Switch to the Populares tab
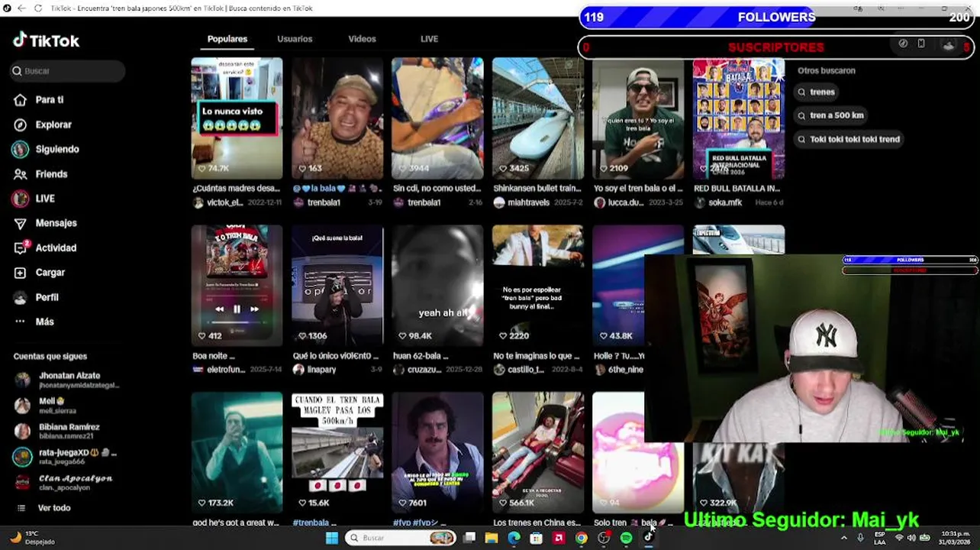980x550 pixels. click(x=227, y=39)
